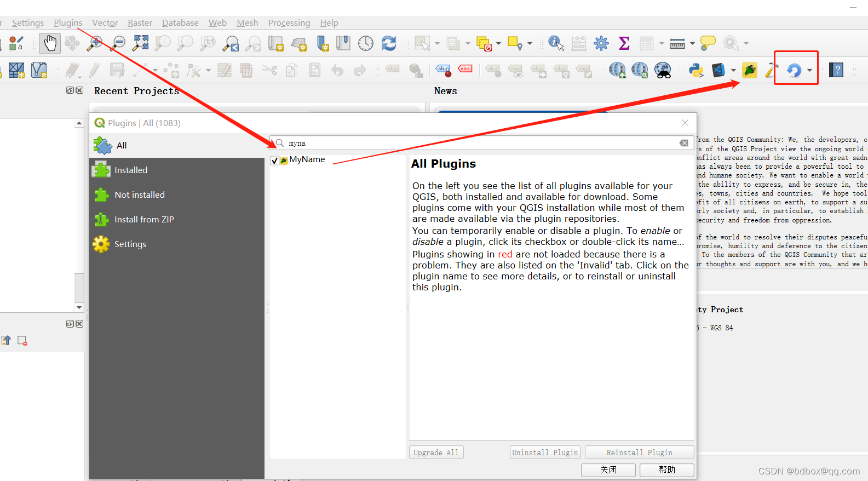Open the Install from ZIP tab
This screenshot has height=481, width=868.
point(177,220)
